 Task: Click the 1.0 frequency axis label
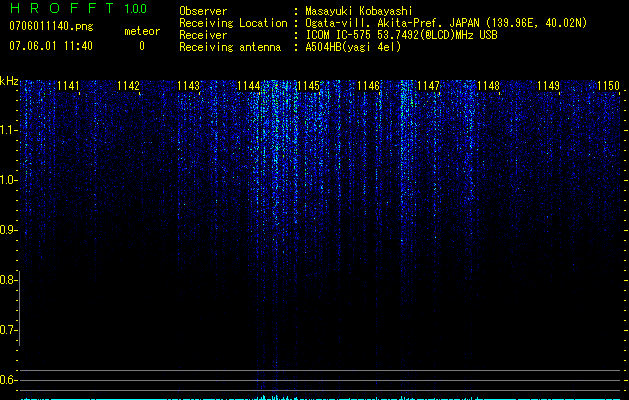[x=8, y=180]
